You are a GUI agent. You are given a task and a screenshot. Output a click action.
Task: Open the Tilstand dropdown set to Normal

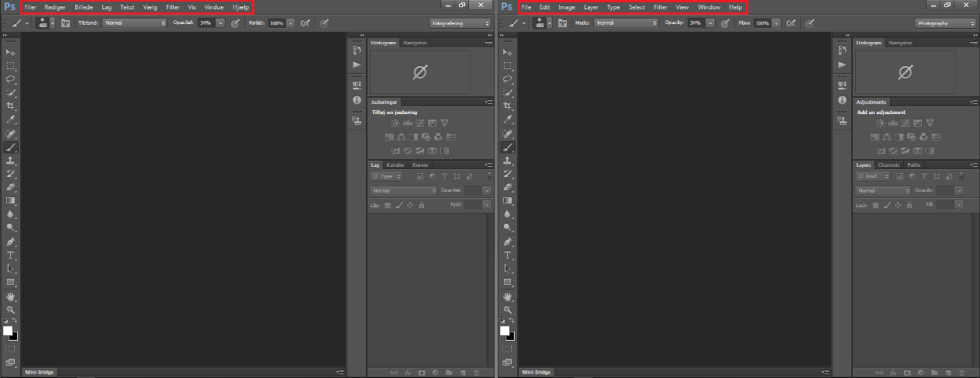135,23
